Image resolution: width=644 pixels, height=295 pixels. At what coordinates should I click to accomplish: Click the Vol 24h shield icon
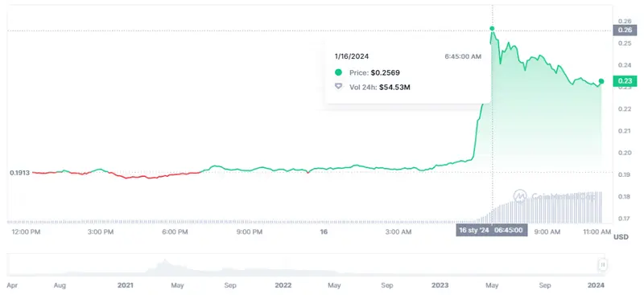coord(338,87)
